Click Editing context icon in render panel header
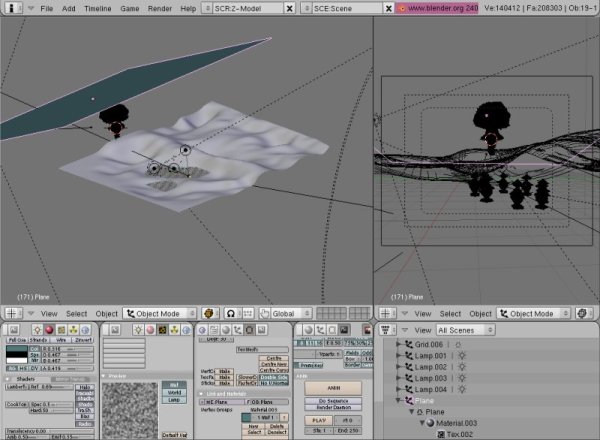 click(x=332, y=329)
